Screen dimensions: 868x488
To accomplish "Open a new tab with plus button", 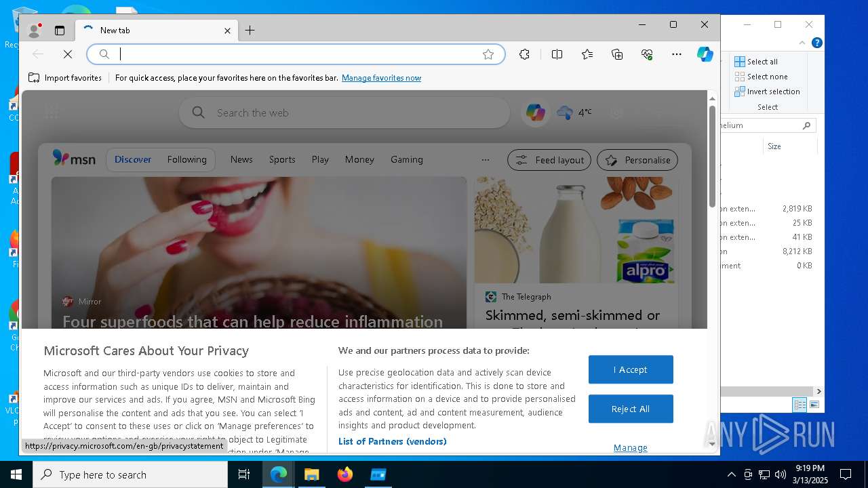I will pyautogui.click(x=250, y=30).
